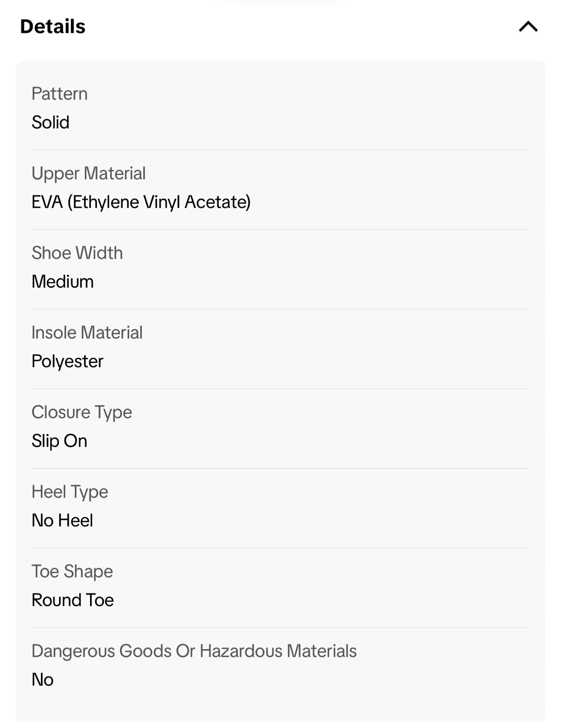Screen dimensions: 561x728
Task: Select the Heel Type label
Action: [x=70, y=491]
